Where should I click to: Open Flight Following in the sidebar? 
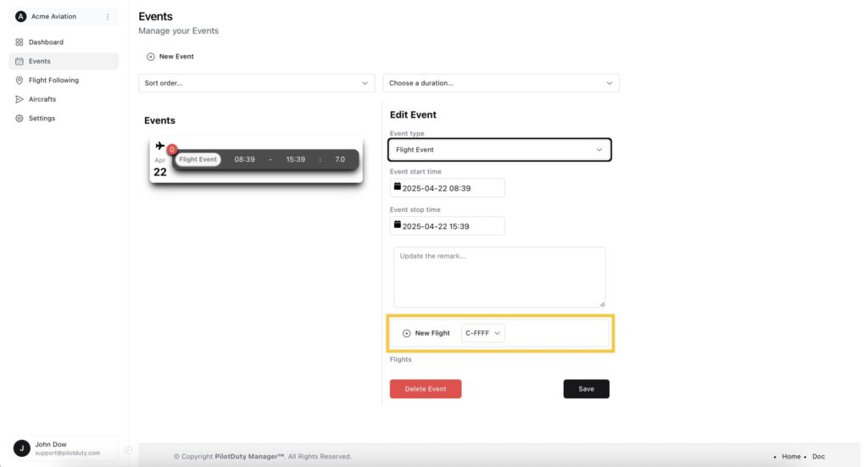53,81
